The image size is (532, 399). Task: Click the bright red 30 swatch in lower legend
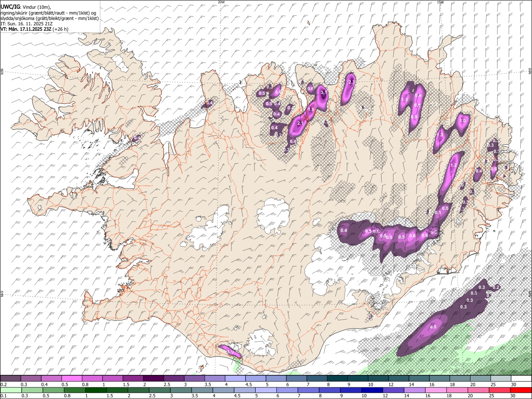pyautogui.click(x=520, y=390)
